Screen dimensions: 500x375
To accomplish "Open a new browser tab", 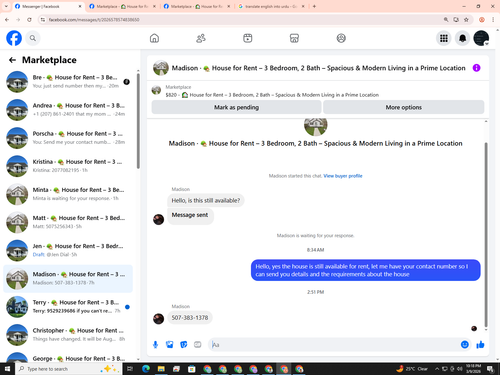I will [x=314, y=6].
